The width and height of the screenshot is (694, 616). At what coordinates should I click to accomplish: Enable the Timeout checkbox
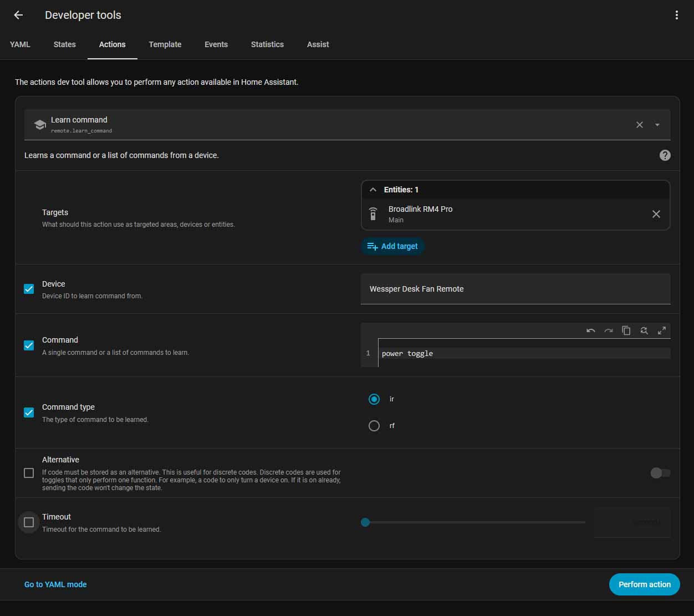29,522
